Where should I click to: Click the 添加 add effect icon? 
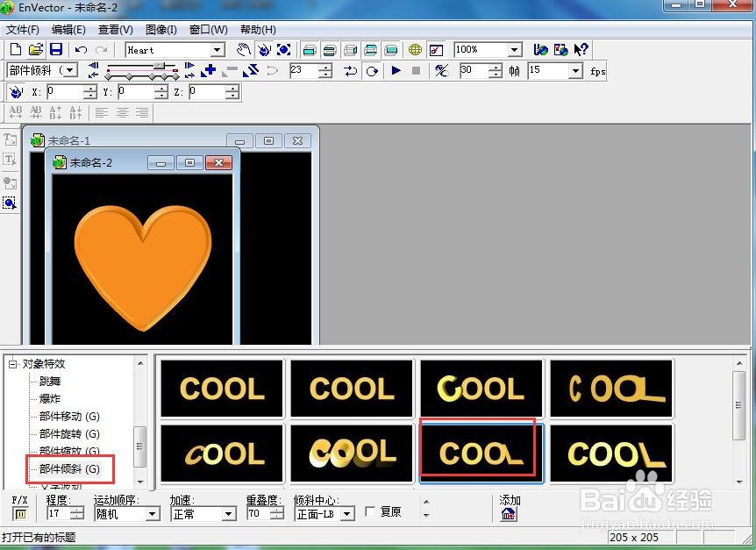509,514
